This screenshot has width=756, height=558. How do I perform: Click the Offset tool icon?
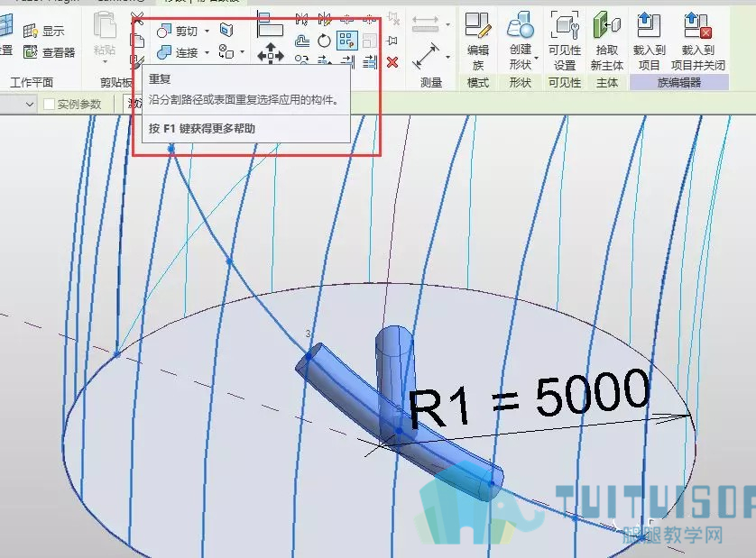click(302, 41)
